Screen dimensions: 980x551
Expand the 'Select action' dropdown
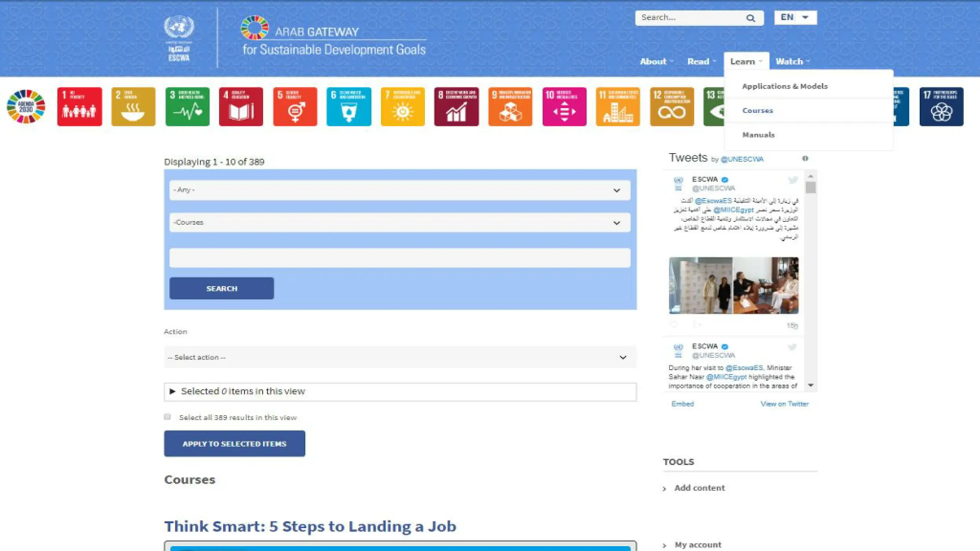pos(400,357)
